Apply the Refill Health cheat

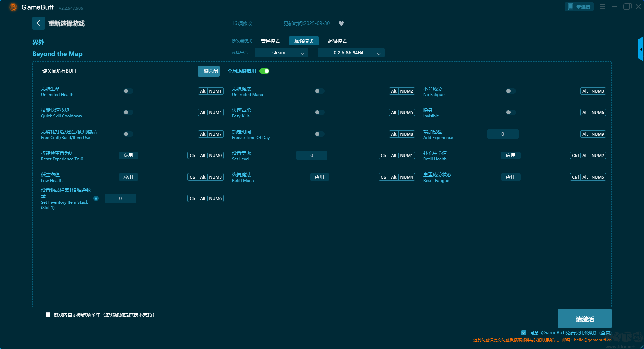pos(511,155)
